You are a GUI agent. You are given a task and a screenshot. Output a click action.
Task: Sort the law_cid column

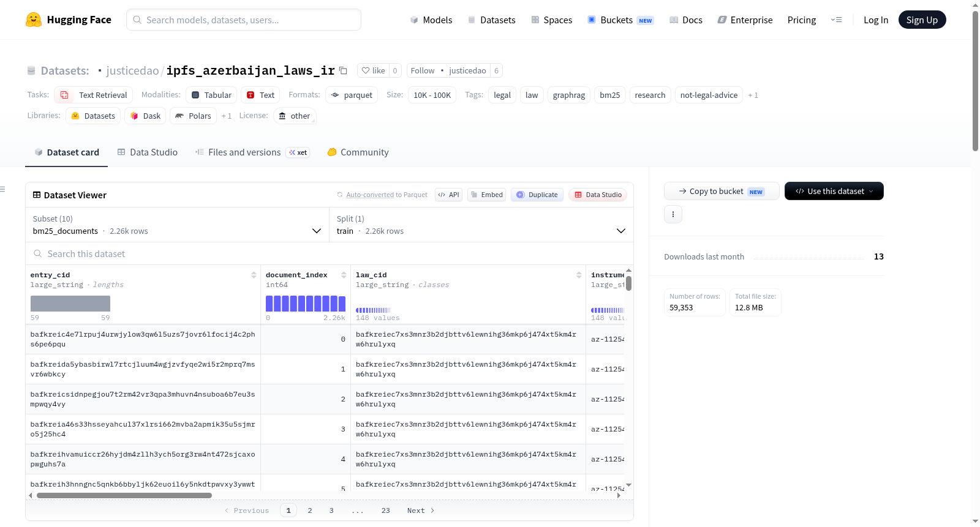(x=579, y=275)
